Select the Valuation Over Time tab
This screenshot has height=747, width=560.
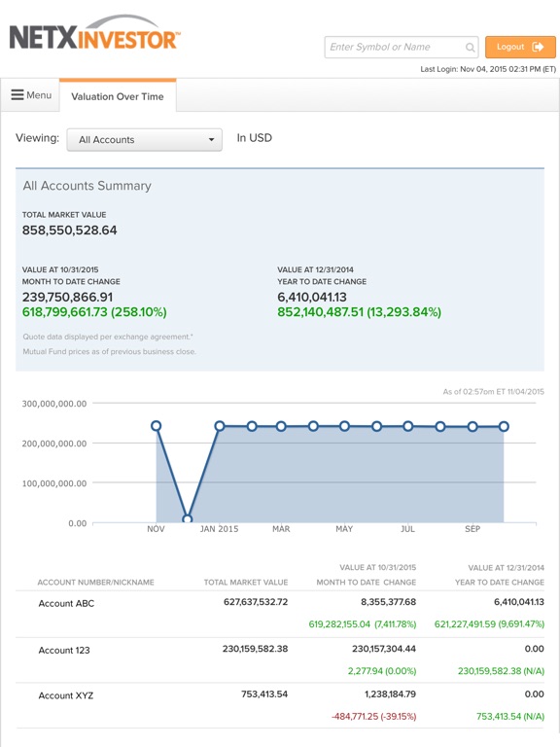coord(118,96)
